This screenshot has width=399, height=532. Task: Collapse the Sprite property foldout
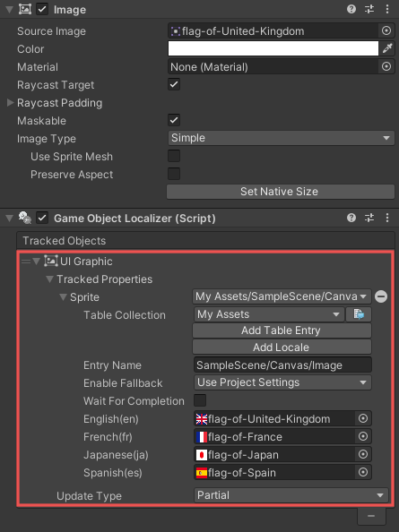[x=63, y=297]
